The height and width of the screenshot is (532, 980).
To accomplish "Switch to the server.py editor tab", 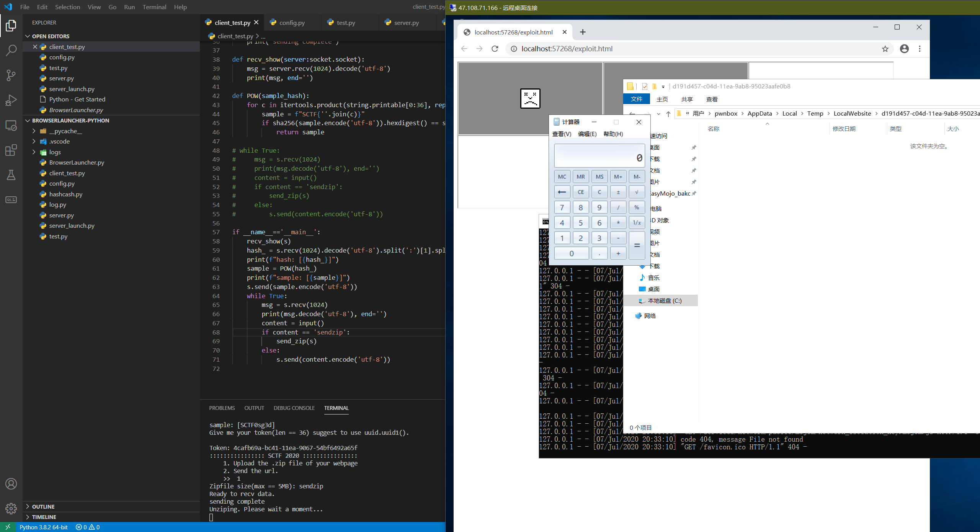I will pyautogui.click(x=406, y=23).
